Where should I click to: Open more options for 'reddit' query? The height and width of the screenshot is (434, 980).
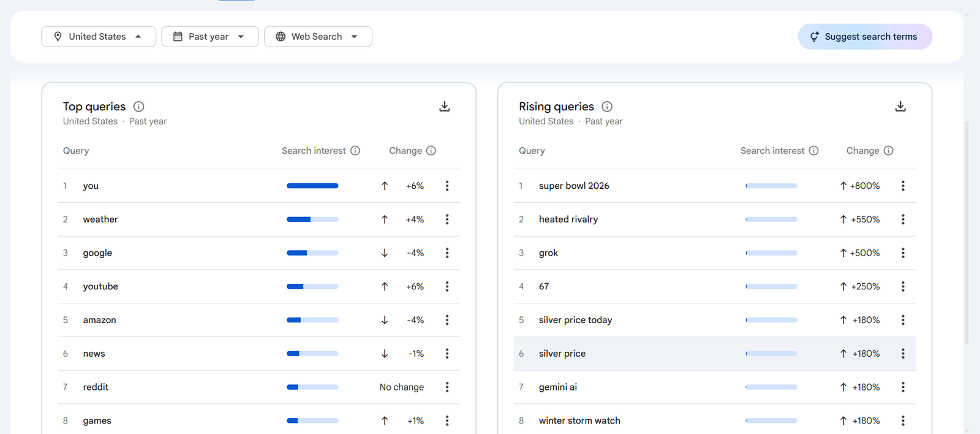tap(447, 387)
